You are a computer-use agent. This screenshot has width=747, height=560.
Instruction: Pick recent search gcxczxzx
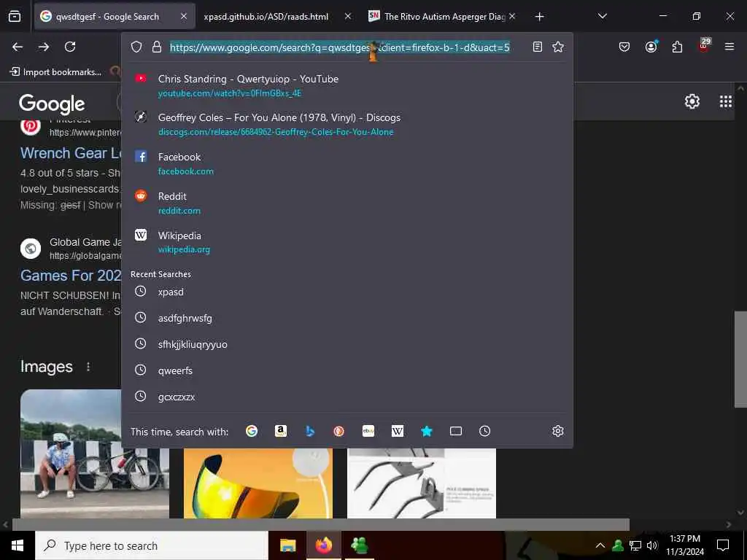tap(347, 397)
